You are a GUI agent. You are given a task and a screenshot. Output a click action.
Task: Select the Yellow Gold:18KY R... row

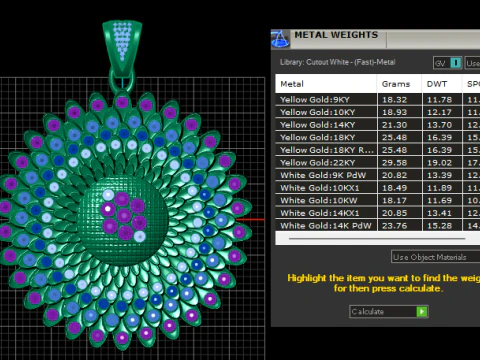point(378,150)
